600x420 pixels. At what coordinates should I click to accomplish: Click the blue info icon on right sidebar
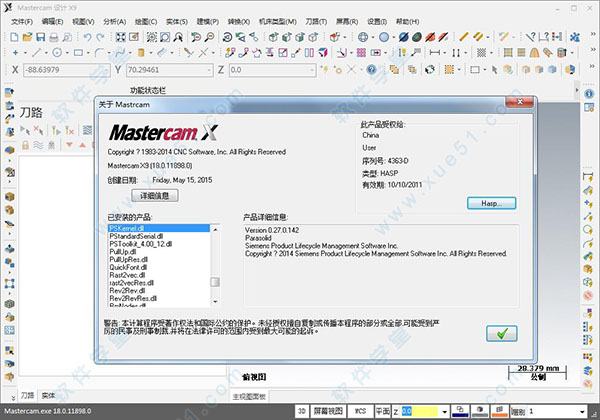click(x=589, y=94)
